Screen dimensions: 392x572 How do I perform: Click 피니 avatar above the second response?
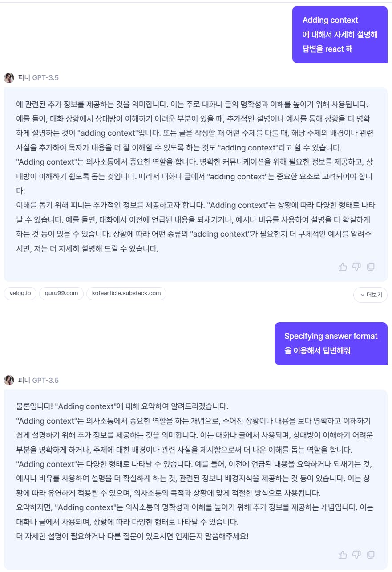9,380
